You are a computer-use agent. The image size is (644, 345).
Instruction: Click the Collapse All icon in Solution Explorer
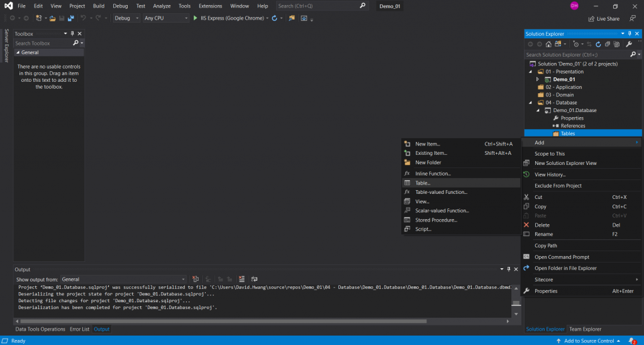click(608, 44)
